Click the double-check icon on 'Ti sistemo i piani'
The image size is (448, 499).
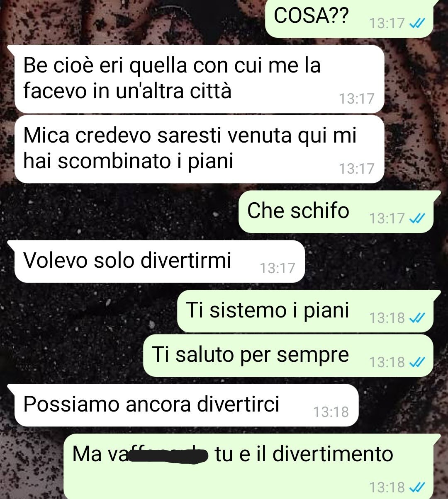pyautogui.click(x=416, y=317)
